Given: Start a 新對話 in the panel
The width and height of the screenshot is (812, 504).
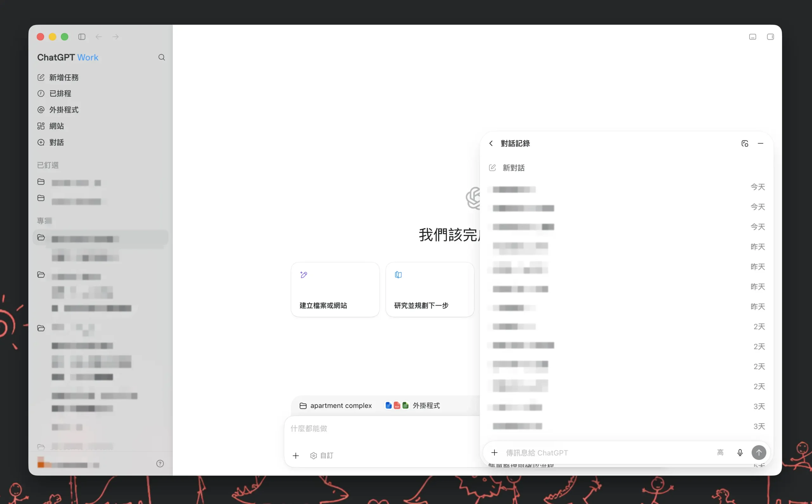Looking at the screenshot, I should pos(627,168).
